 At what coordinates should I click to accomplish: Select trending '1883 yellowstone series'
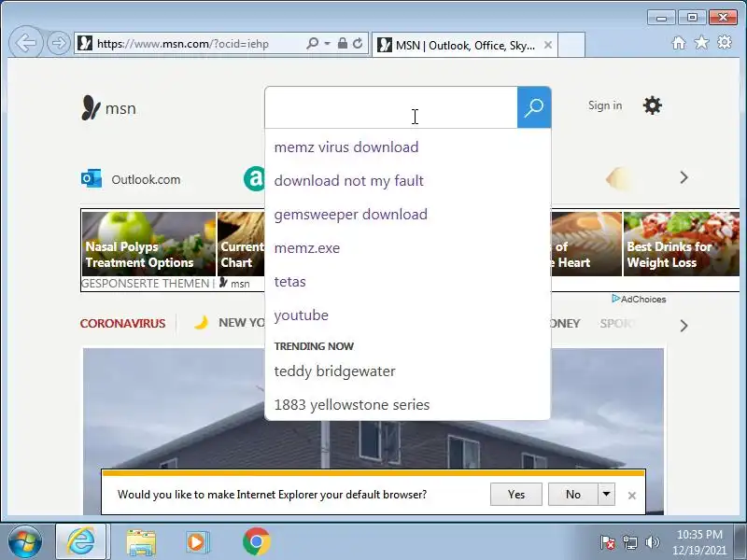[x=408, y=405]
